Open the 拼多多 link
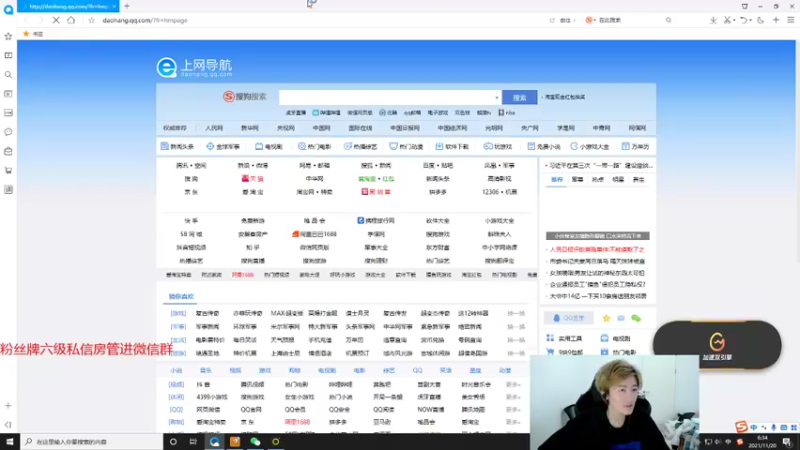Viewport: 800px width, 450px height. coord(438,192)
